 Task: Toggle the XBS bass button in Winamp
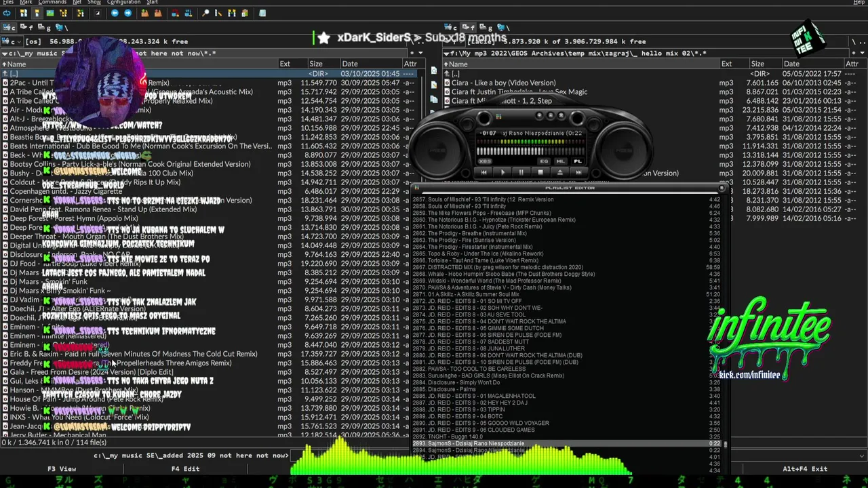tap(485, 161)
